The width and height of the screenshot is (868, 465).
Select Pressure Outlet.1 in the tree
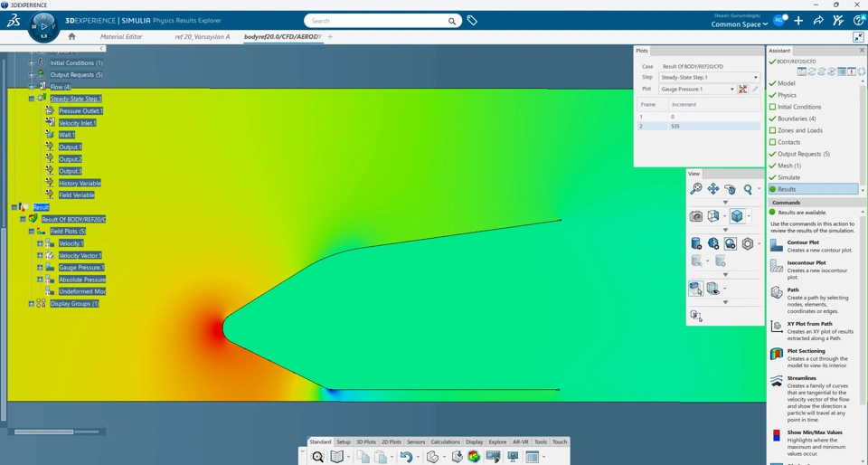tap(80, 110)
